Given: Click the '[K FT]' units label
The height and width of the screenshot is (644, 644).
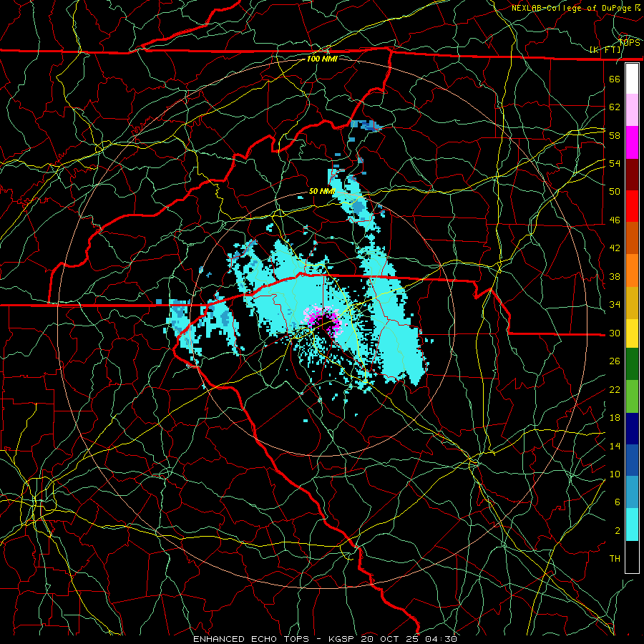Looking at the screenshot, I should (x=605, y=50).
